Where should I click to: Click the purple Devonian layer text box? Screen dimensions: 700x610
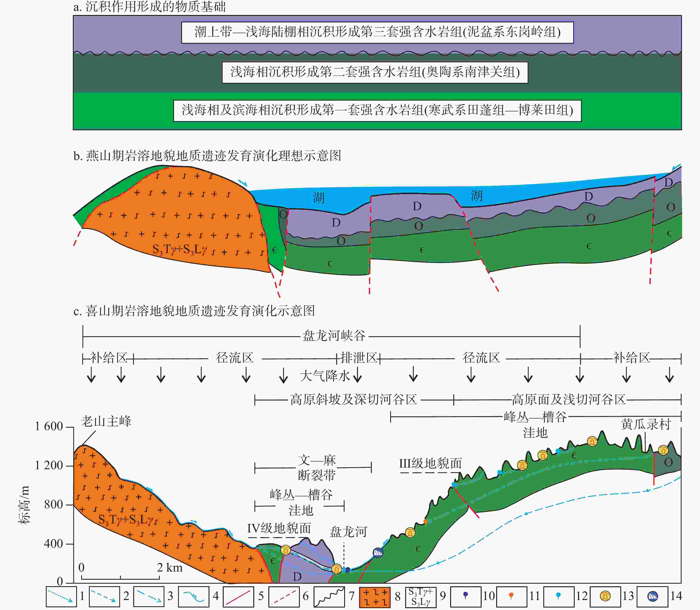pos(377,32)
